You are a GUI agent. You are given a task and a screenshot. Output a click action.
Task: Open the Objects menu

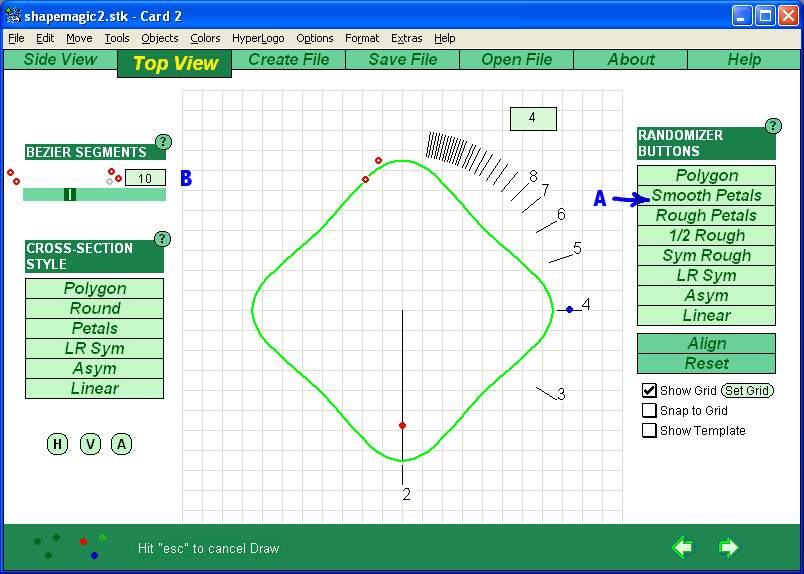(x=159, y=38)
